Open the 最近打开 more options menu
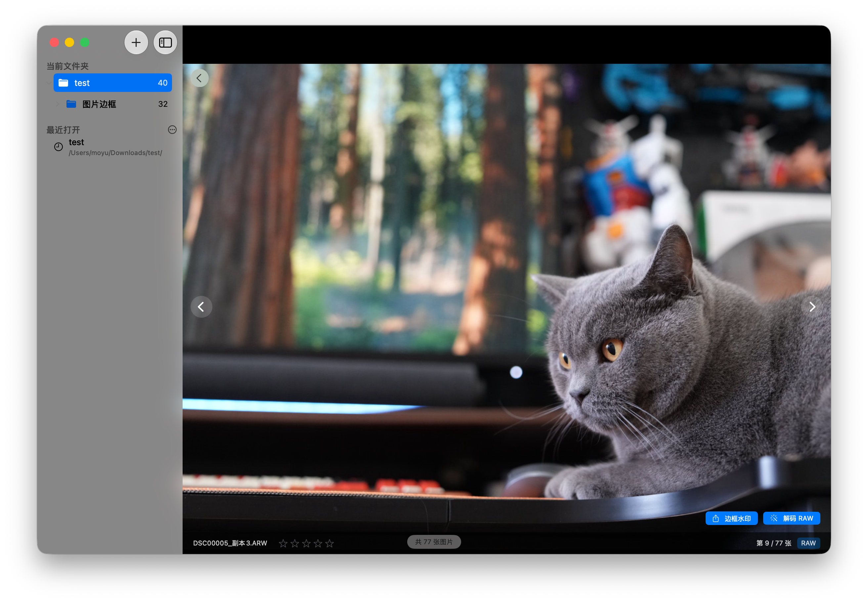Viewport: 868px width, 603px height. tap(172, 130)
